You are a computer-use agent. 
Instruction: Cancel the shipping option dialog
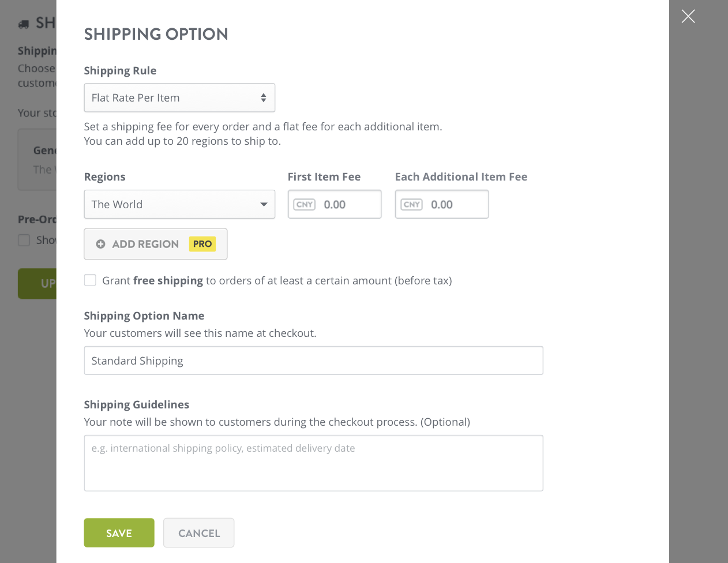(199, 533)
